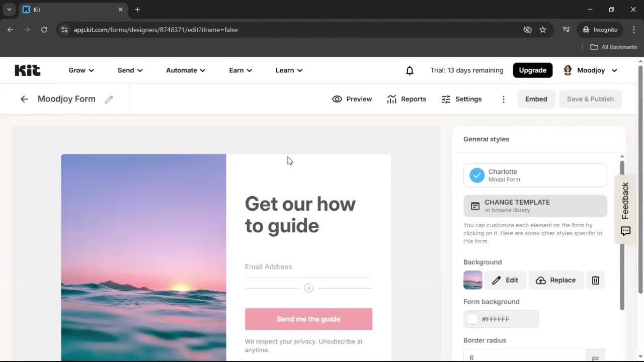This screenshot has height=362, width=644.
Task: Delete the background image with trash icon
Action: pos(595,280)
